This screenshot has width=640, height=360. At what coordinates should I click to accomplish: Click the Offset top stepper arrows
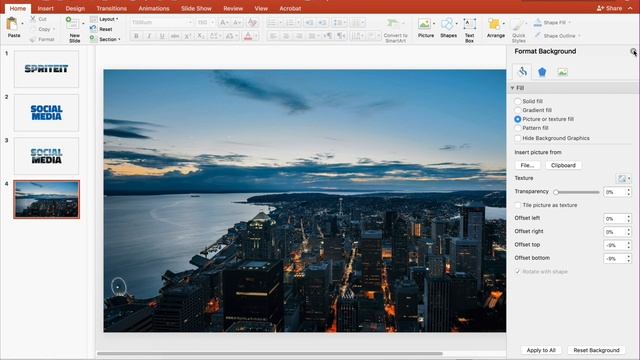coord(629,245)
